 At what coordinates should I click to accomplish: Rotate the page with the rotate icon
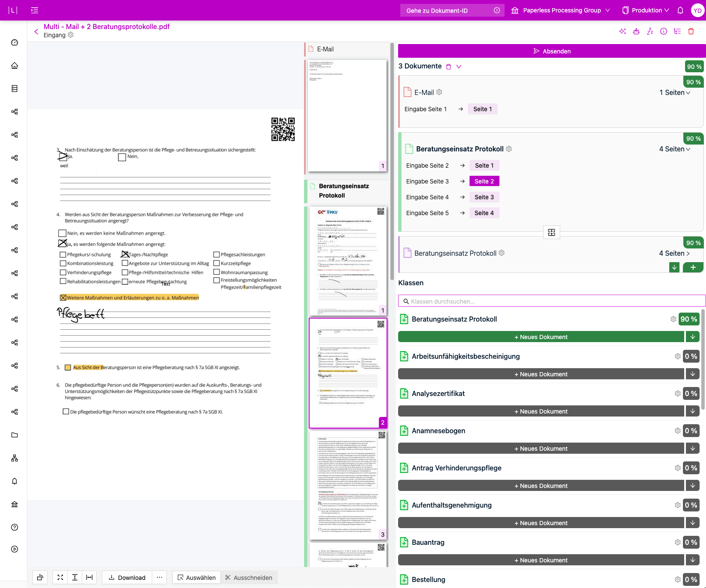pyautogui.click(x=40, y=577)
